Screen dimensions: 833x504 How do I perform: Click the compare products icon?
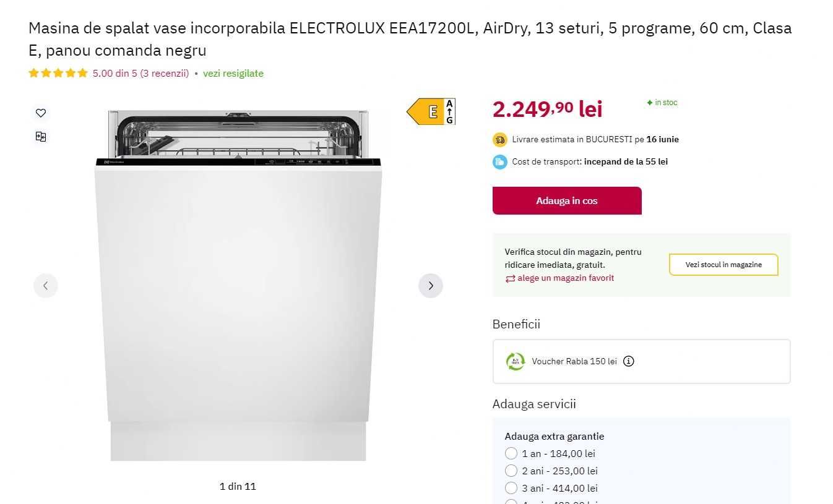(x=41, y=137)
